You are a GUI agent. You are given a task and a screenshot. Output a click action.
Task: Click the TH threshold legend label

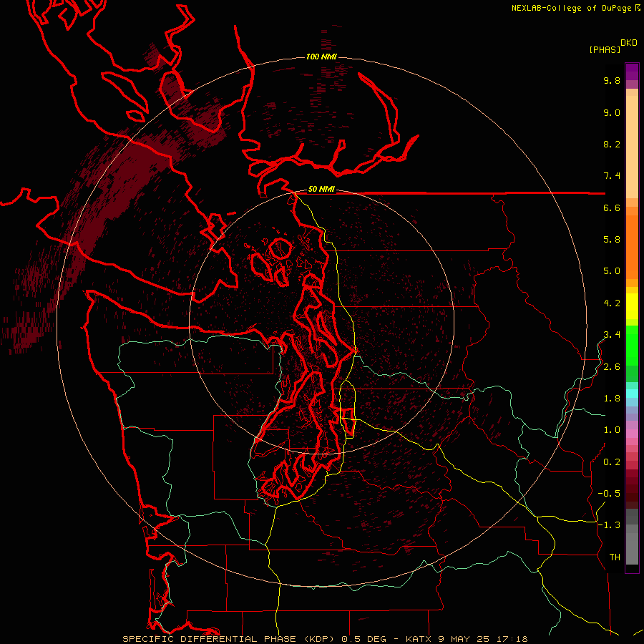click(x=615, y=557)
